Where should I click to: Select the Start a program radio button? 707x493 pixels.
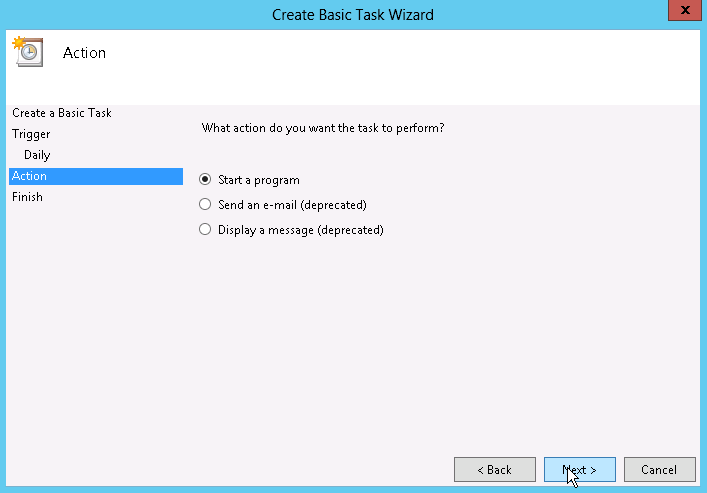[205, 180]
